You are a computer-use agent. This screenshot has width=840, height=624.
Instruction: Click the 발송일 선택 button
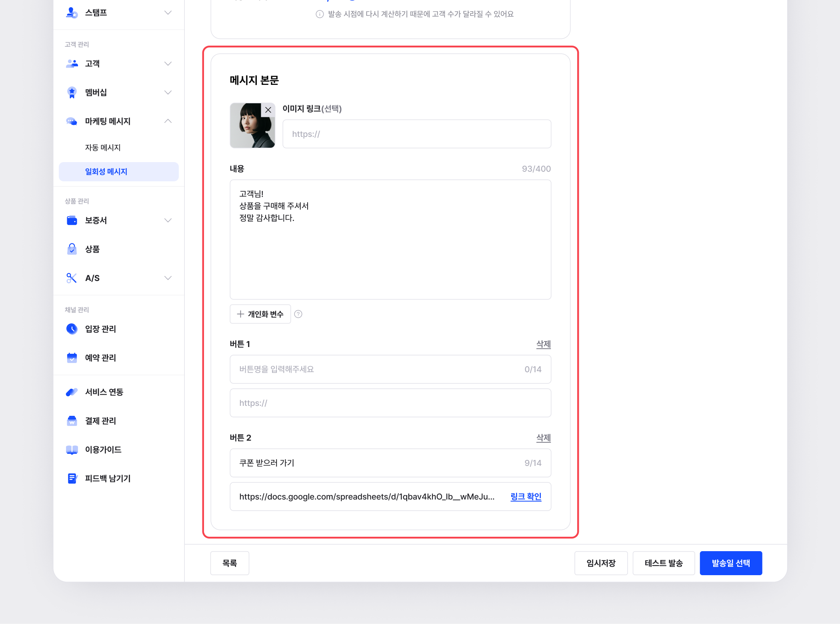(x=730, y=563)
